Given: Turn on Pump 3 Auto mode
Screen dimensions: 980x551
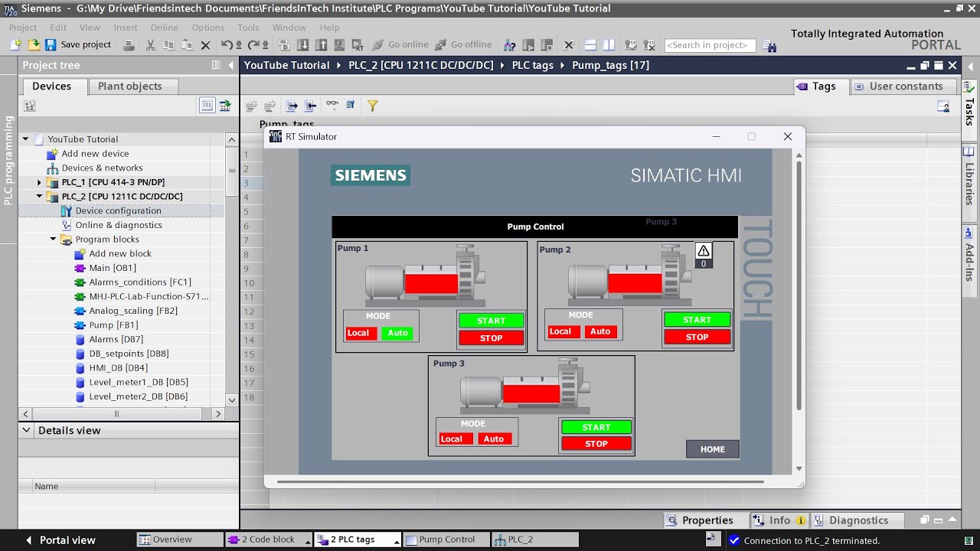Looking at the screenshot, I should pos(494,439).
